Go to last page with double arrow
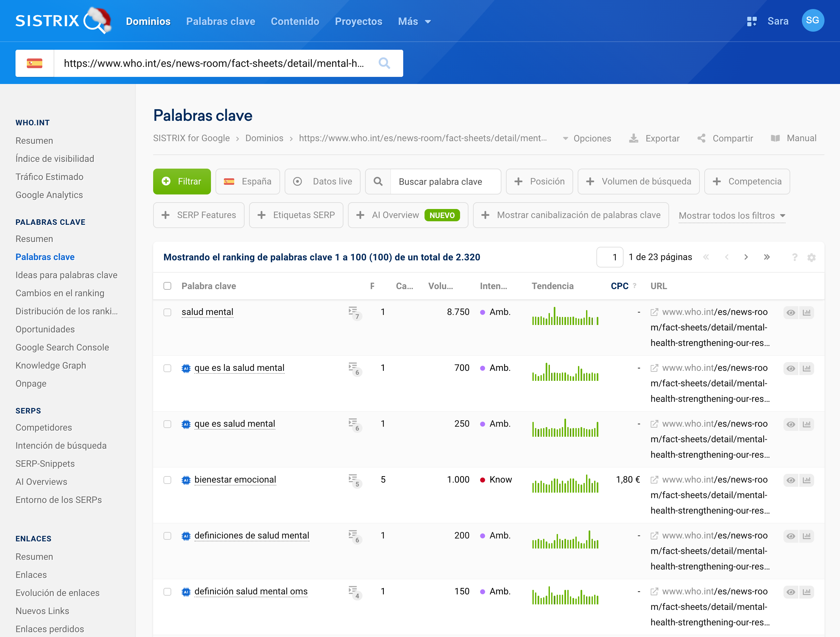 pyautogui.click(x=767, y=257)
